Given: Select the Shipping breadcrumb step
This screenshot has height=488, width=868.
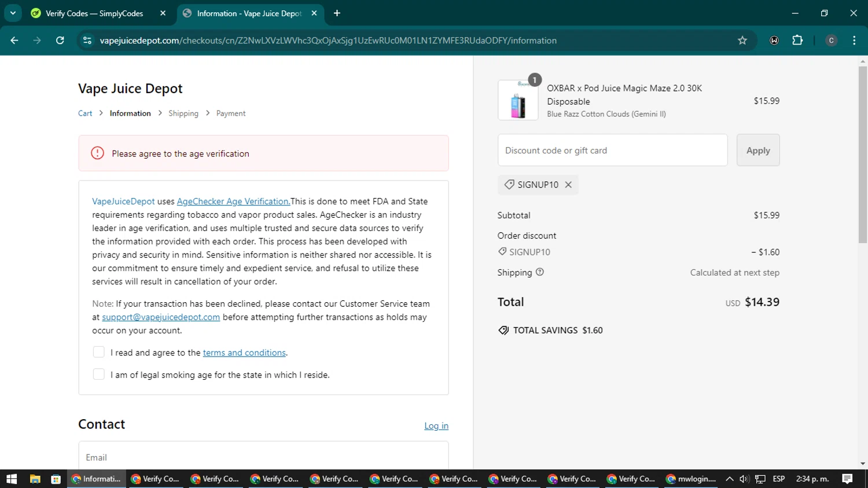Looking at the screenshot, I should click(183, 113).
